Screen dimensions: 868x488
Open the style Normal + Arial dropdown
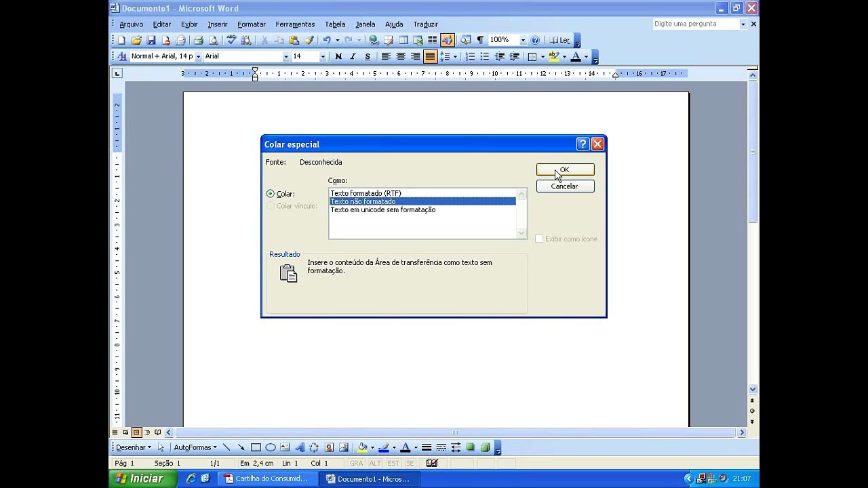198,57
